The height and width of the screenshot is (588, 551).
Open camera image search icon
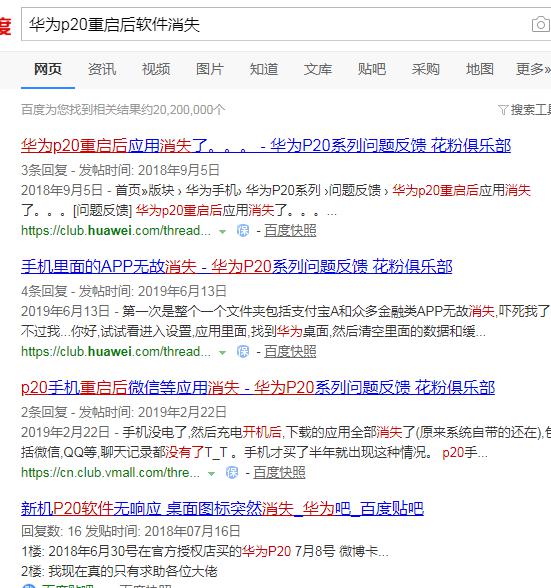point(541,25)
